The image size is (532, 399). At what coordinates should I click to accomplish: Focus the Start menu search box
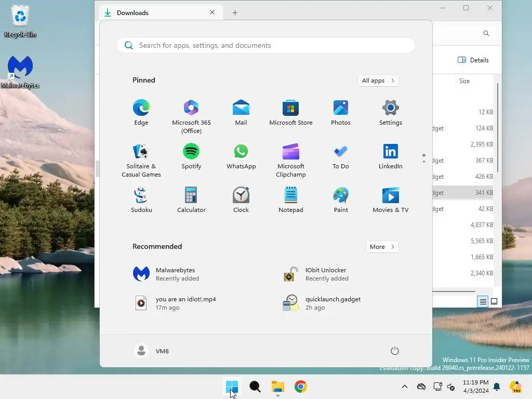pyautogui.click(x=266, y=46)
